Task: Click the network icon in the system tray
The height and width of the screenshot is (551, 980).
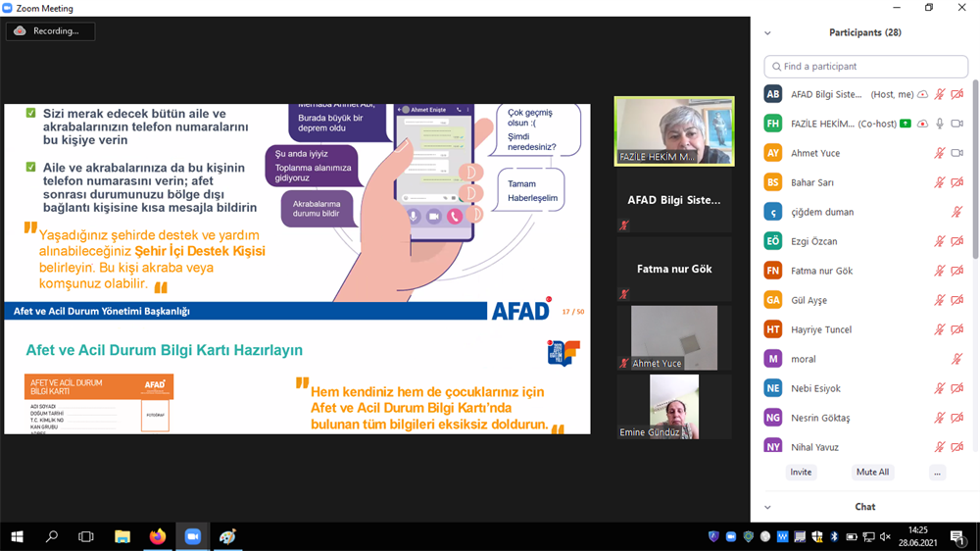Action: point(868,536)
